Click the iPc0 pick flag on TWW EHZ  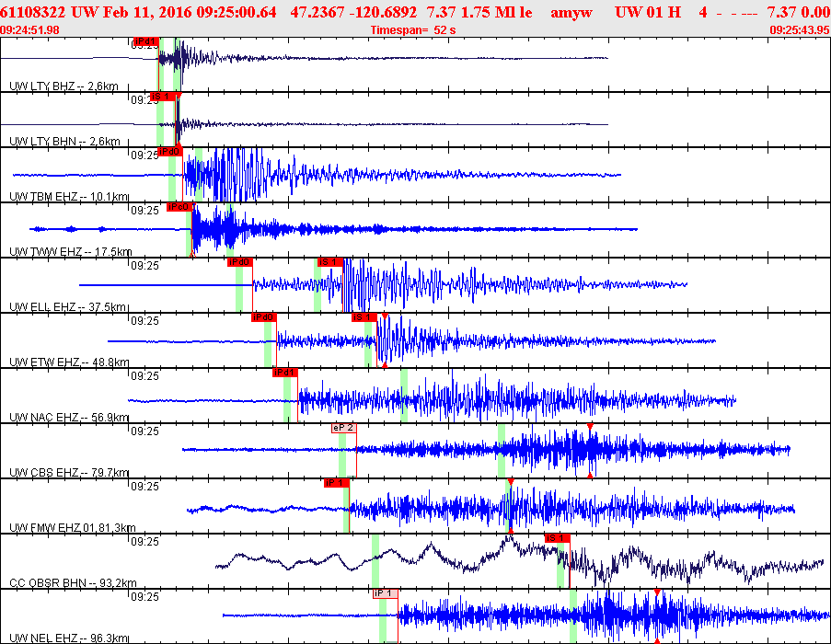[x=179, y=207]
